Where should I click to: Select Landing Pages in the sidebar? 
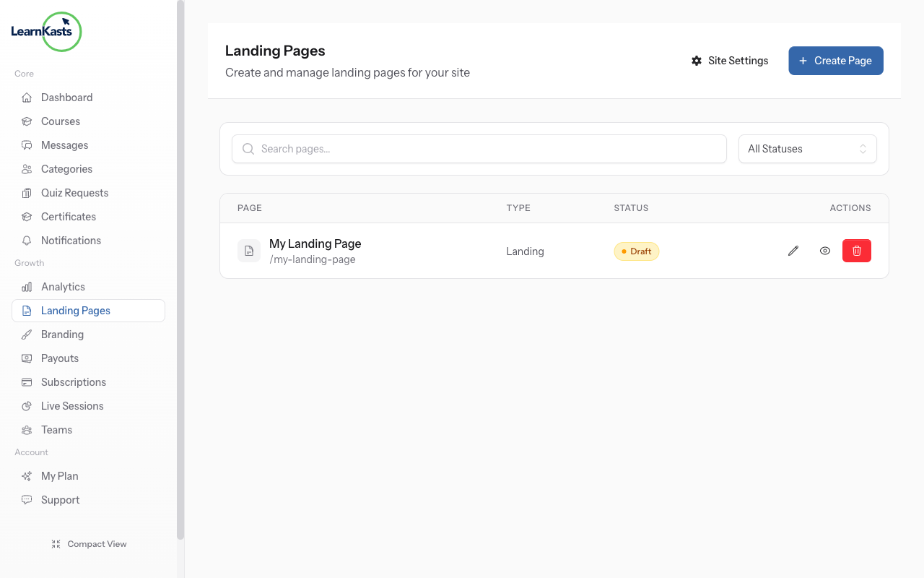click(x=75, y=310)
